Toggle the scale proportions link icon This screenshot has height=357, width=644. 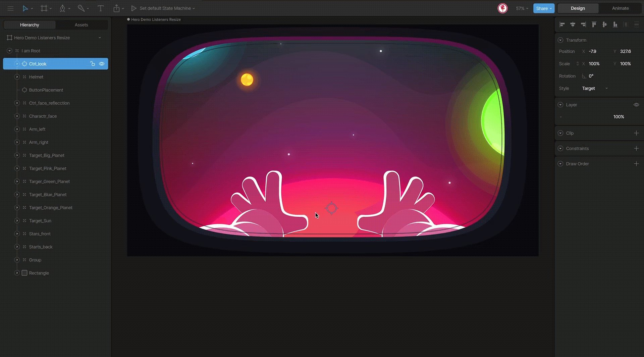(577, 64)
